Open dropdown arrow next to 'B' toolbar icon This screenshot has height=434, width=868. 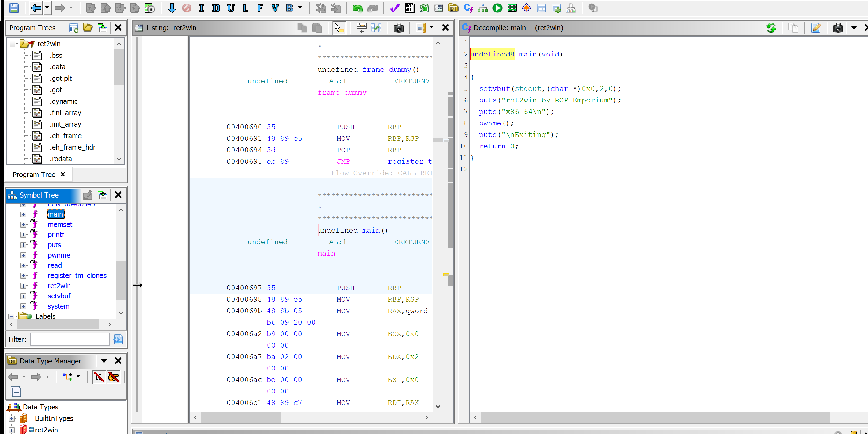click(x=301, y=8)
